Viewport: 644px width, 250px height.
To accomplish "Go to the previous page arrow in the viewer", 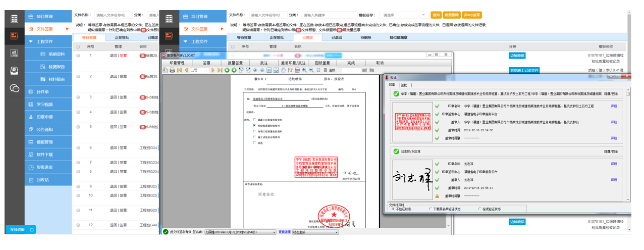I will (186, 70).
